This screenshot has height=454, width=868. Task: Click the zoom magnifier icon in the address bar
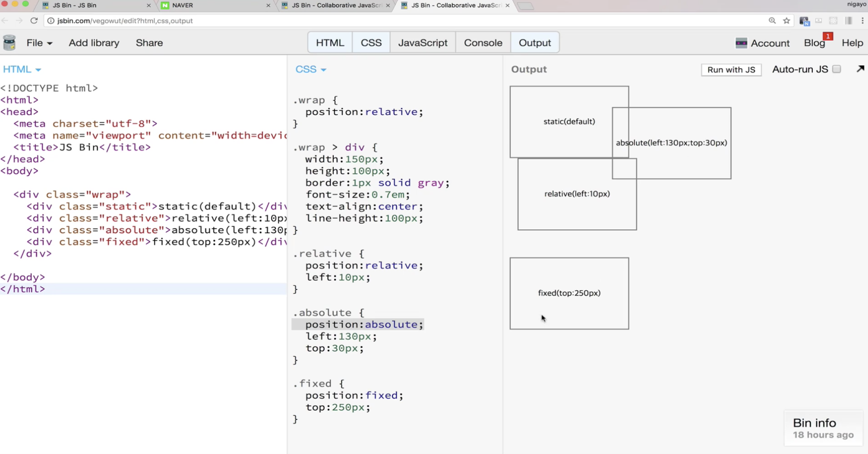tap(772, 21)
